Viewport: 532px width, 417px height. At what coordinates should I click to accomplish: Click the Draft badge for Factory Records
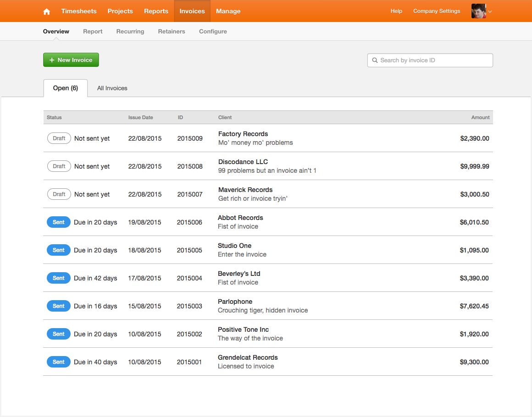[59, 138]
